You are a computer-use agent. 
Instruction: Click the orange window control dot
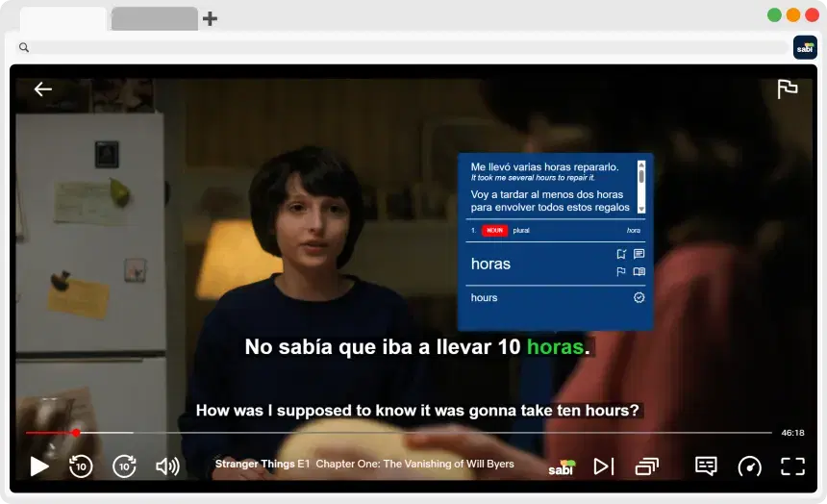[x=793, y=14]
